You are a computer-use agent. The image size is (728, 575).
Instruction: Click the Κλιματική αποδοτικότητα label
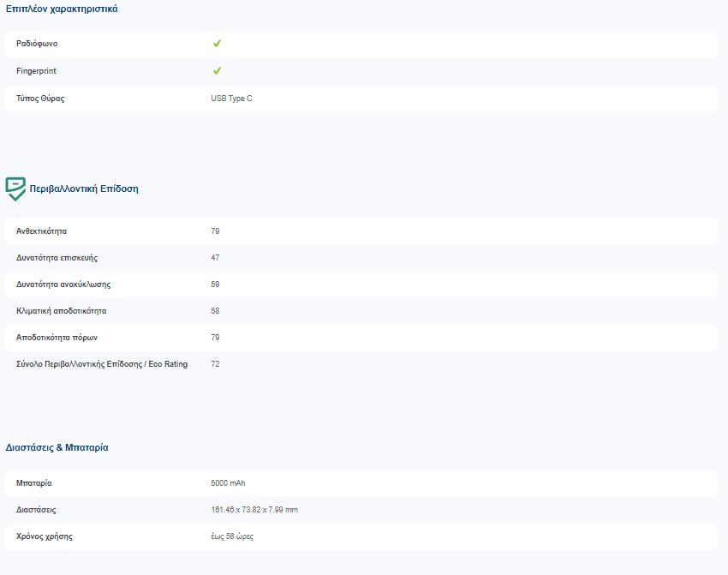62,311
